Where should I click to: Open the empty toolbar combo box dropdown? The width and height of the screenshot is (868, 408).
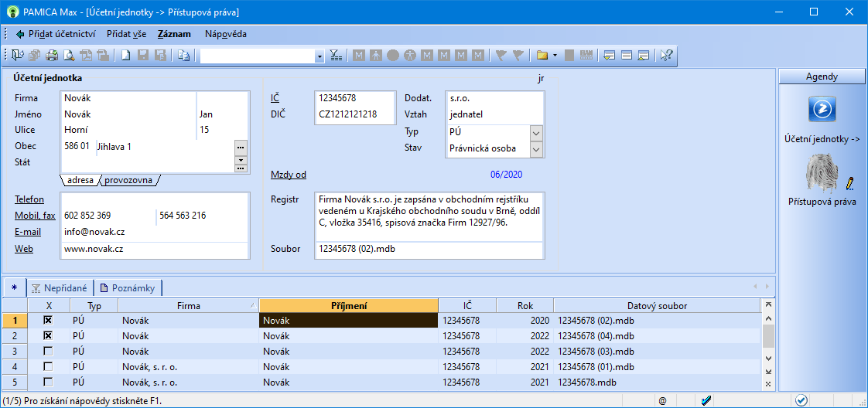[319, 56]
